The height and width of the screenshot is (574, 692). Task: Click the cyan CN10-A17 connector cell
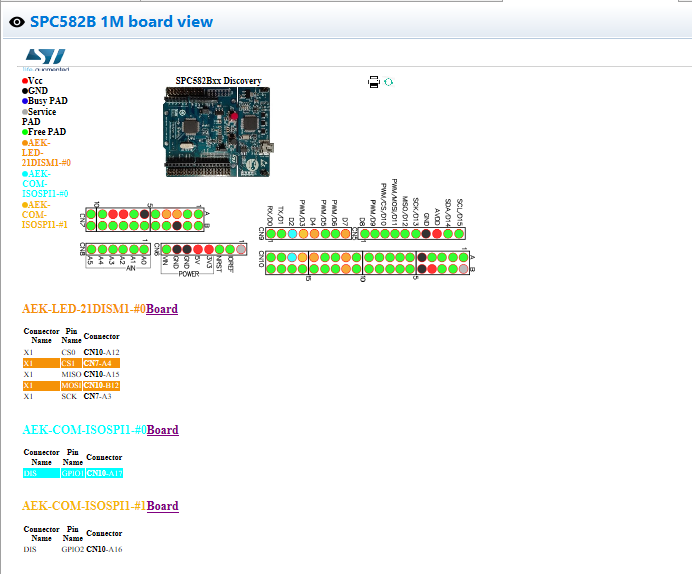click(x=105, y=473)
